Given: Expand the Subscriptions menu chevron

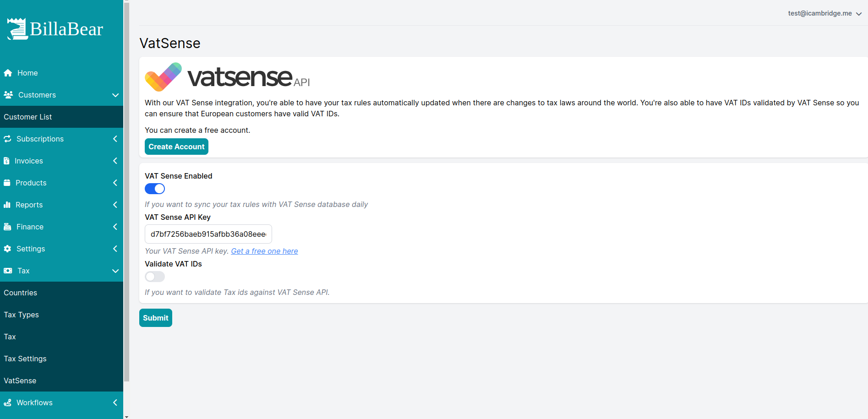Looking at the screenshot, I should coord(115,139).
